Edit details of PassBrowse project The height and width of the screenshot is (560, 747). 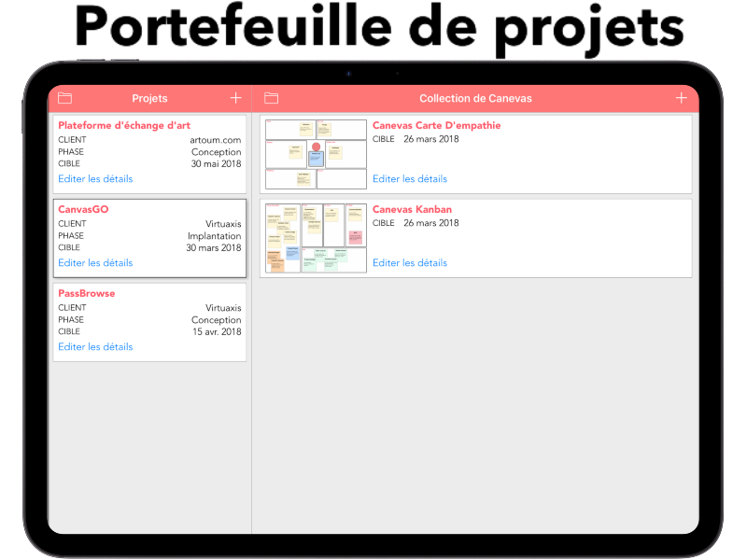pos(95,347)
